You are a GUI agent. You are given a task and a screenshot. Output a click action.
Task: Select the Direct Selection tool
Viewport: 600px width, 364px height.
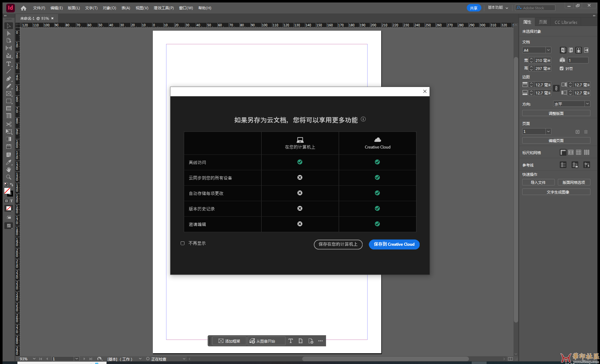9,33
